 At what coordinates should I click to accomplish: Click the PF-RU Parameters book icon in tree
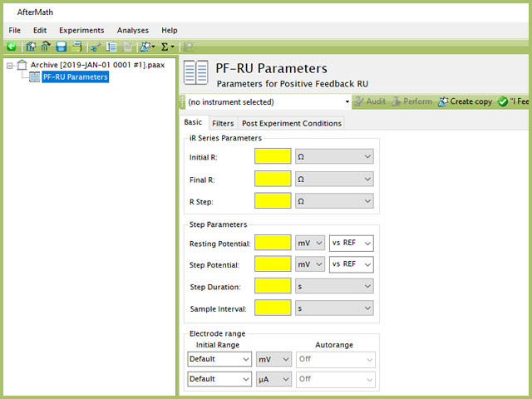click(34, 77)
